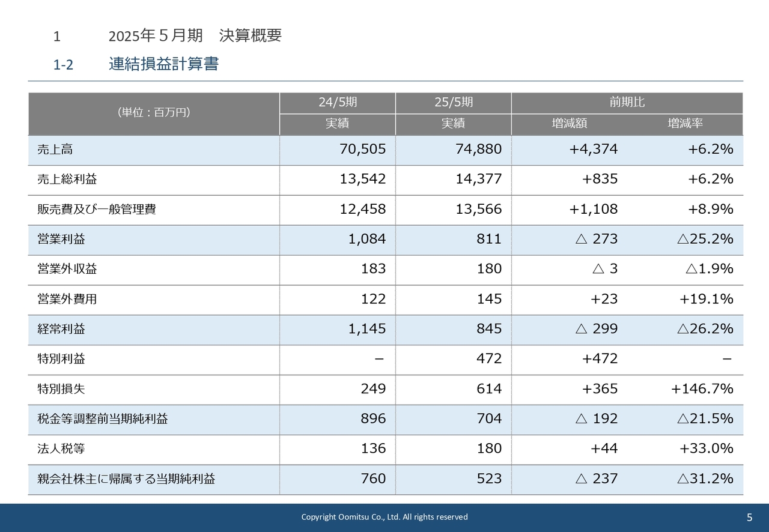
Task: Click the value '+1,108'
Action: click(594, 209)
